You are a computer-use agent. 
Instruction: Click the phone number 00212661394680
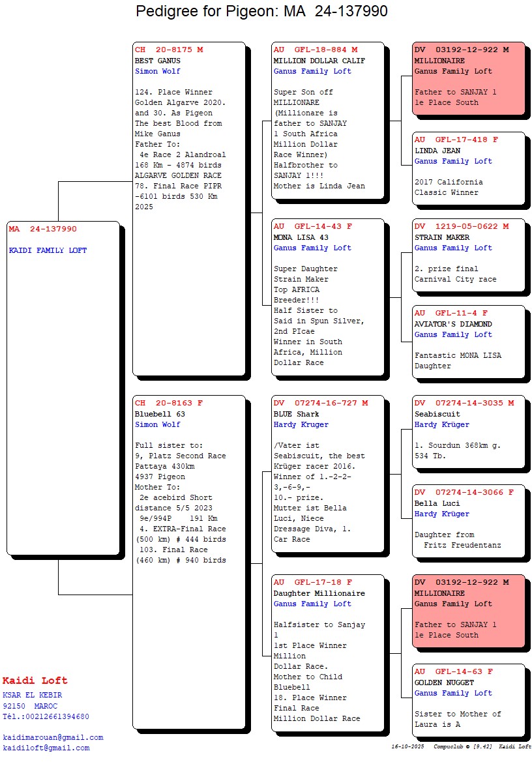[55, 716]
